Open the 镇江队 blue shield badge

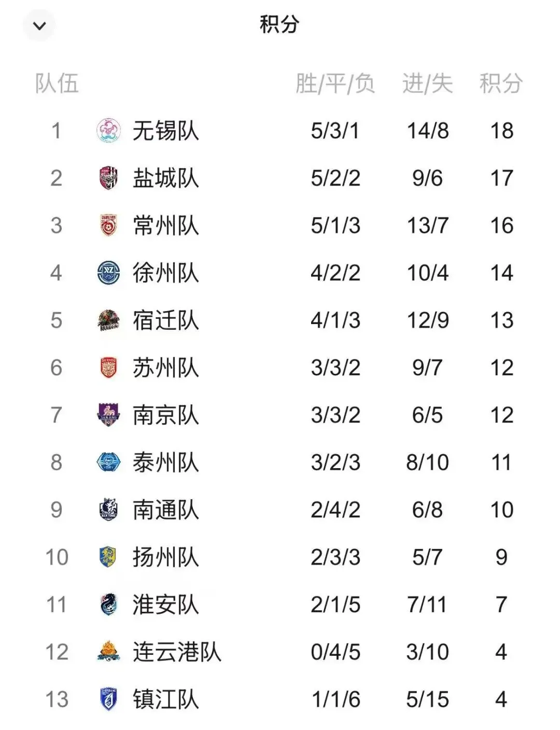[x=109, y=699]
